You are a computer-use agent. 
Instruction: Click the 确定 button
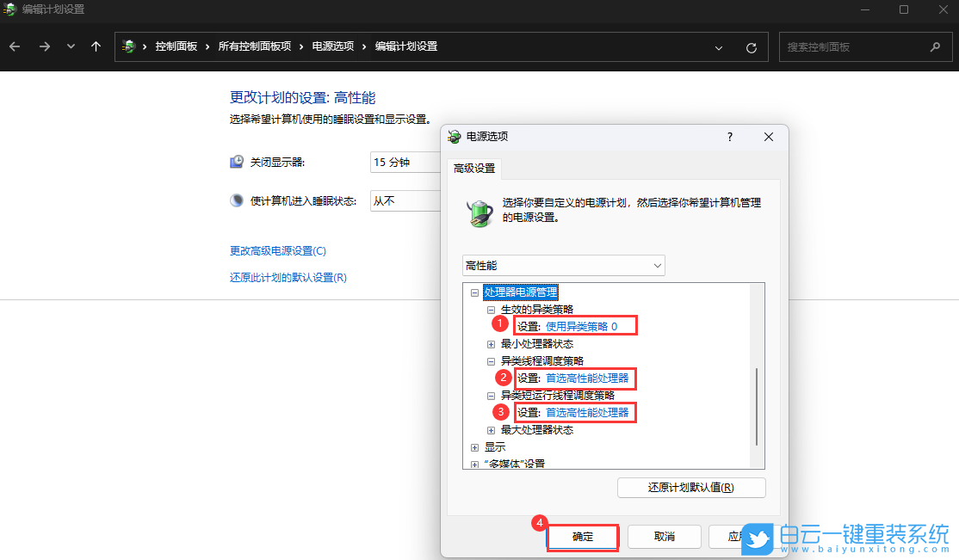pyautogui.click(x=583, y=535)
